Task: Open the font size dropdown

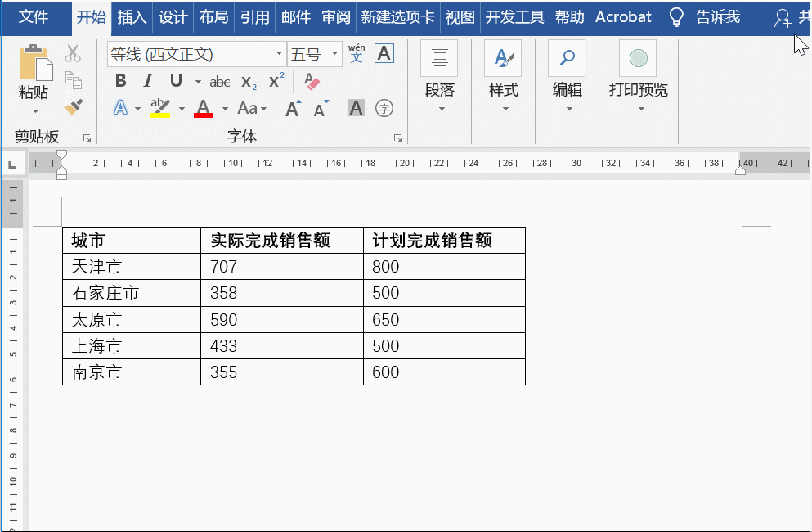Action: pos(334,54)
